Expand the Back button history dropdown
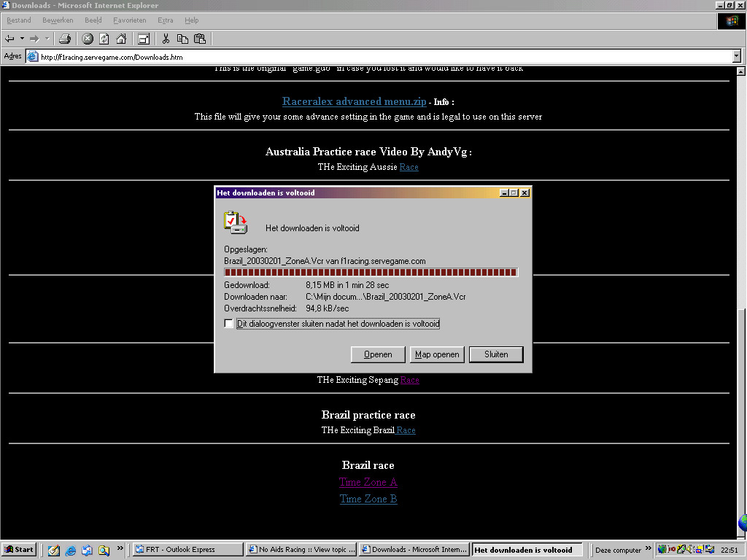Viewport: 747px width, 560px height. pyautogui.click(x=22, y=39)
